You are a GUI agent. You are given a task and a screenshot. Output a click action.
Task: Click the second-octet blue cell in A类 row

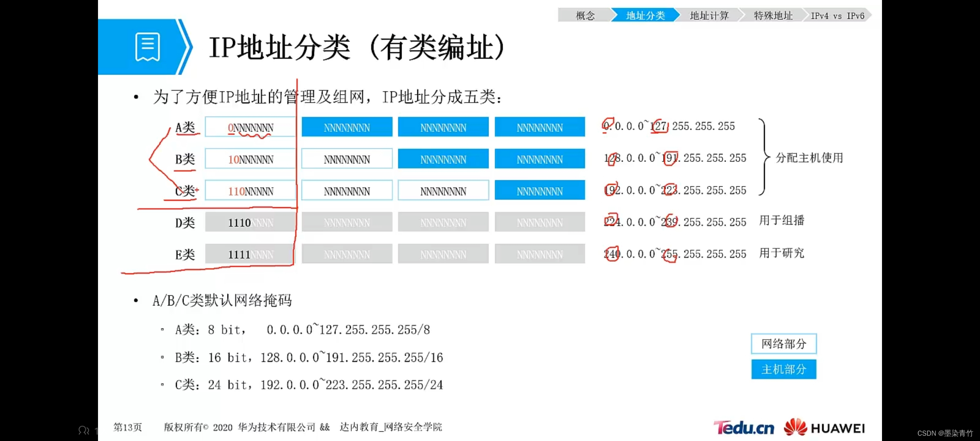click(347, 127)
